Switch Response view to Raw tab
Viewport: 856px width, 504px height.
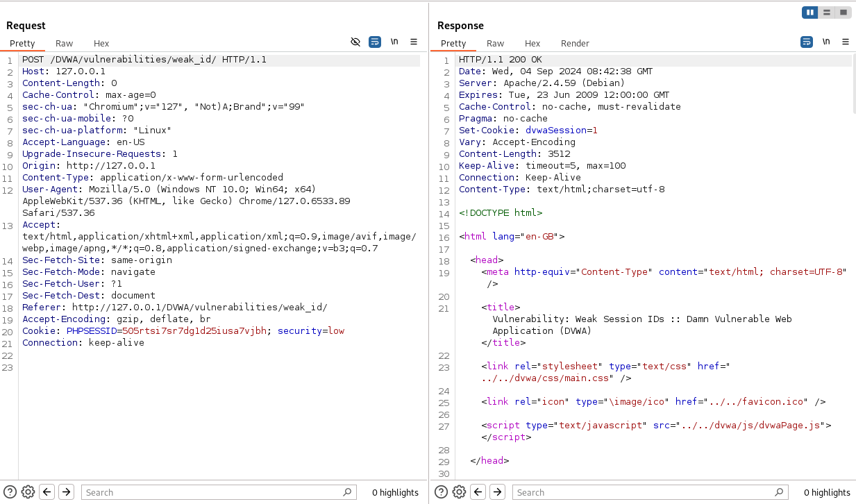coord(495,43)
